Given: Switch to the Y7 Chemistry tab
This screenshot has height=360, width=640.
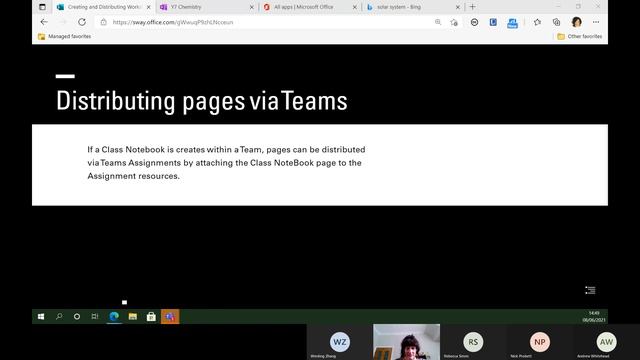Looking at the screenshot, I should 207,7.
